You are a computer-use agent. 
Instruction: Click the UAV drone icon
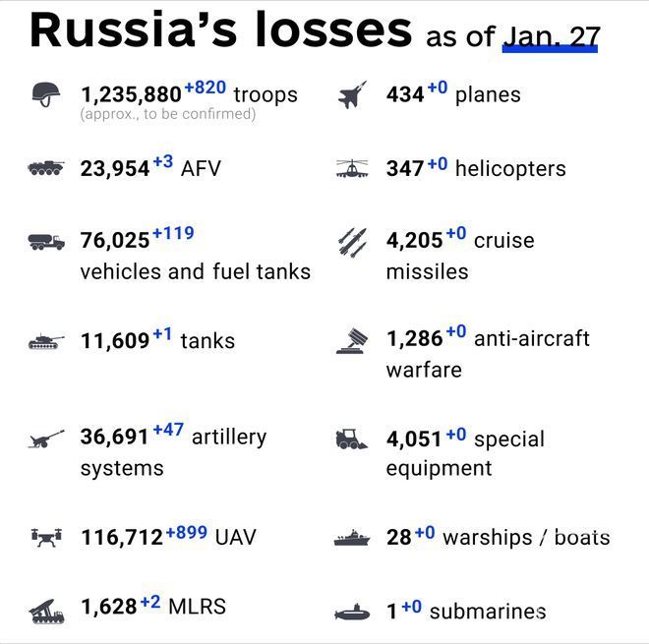pos(46,537)
